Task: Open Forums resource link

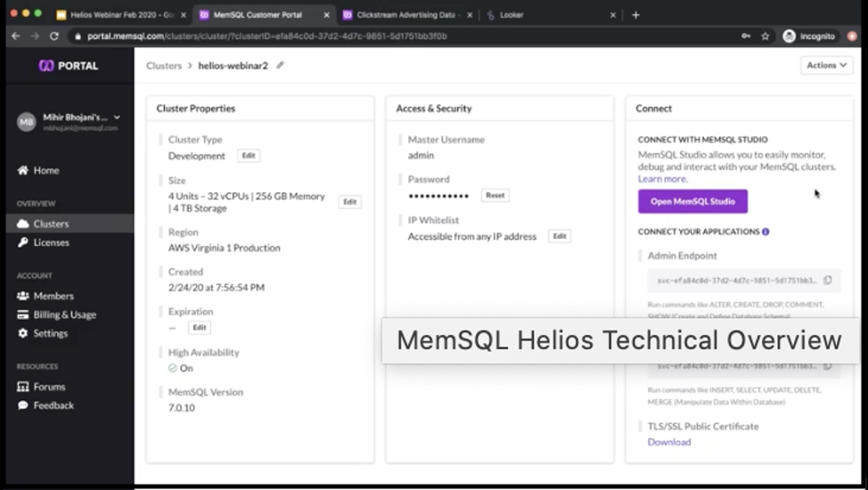Action: point(49,387)
